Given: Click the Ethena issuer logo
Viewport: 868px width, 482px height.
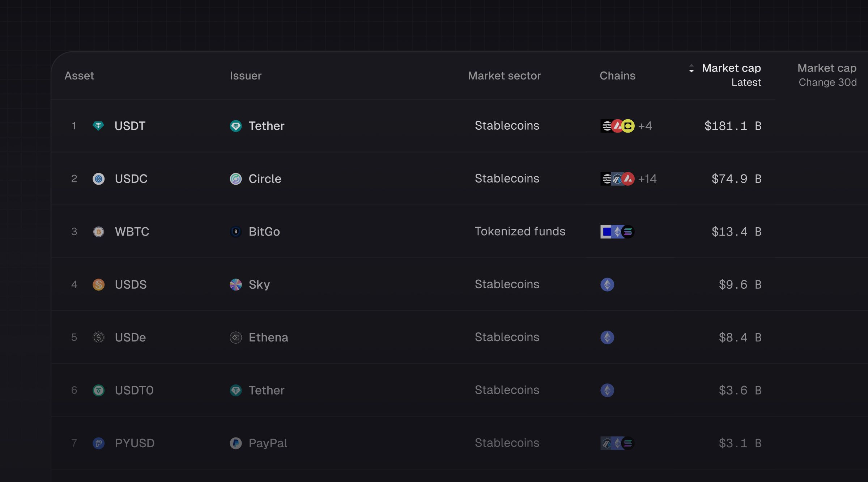Looking at the screenshot, I should coord(235,337).
